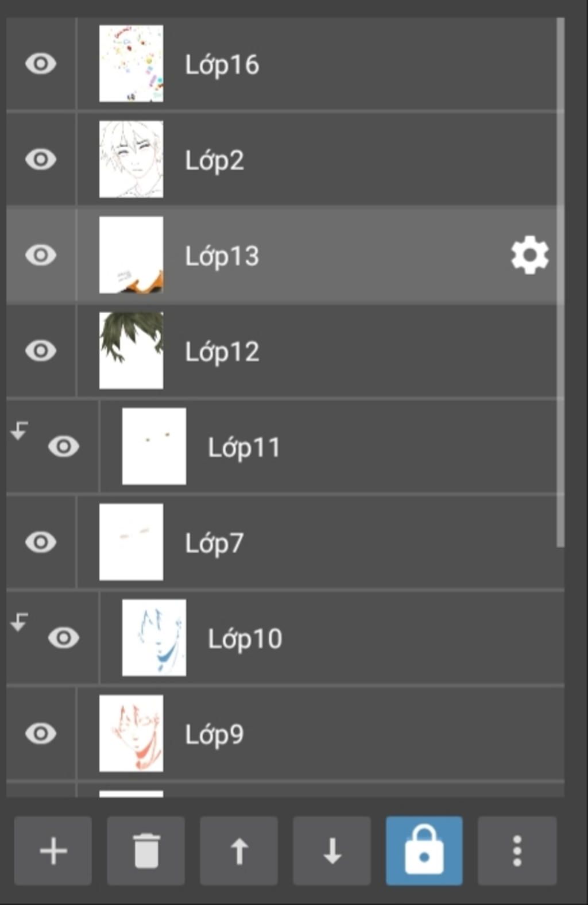Toggle the blue lock layer button
The width and height of the screenshot is (588, 905).
[x=424, y=850]
